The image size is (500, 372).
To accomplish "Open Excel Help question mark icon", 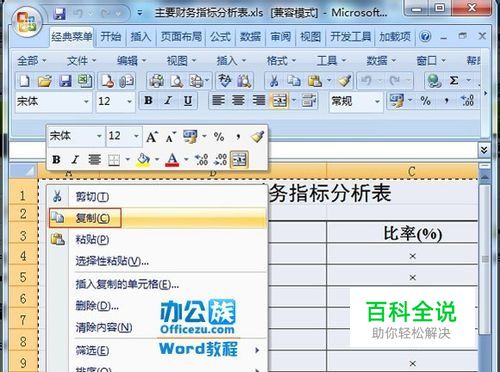I will coord(425,36).
